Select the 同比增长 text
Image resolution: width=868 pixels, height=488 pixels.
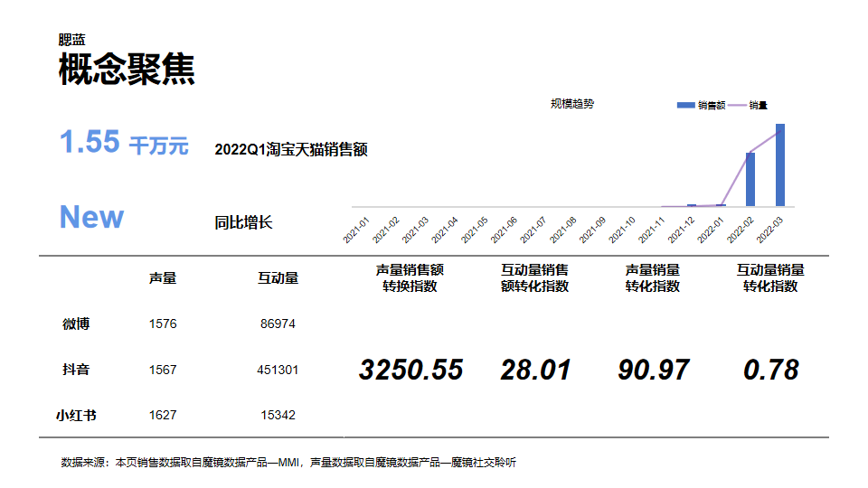point(243,222)
